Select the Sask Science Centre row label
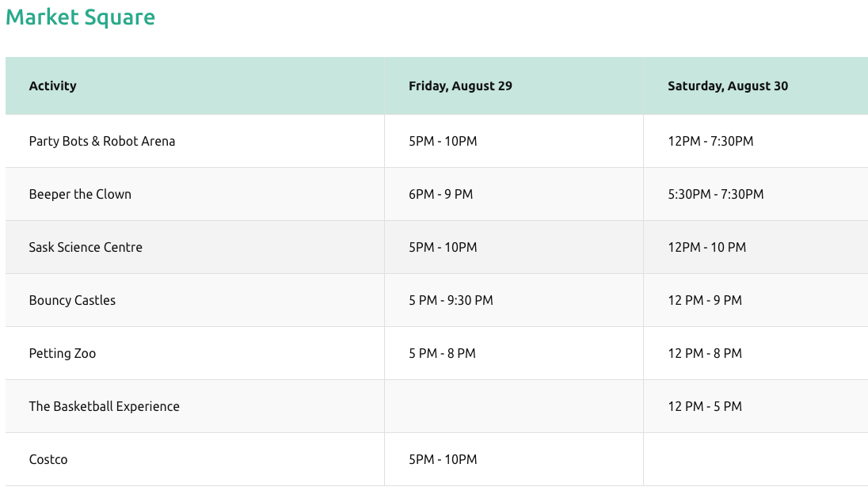 [86, 247]
